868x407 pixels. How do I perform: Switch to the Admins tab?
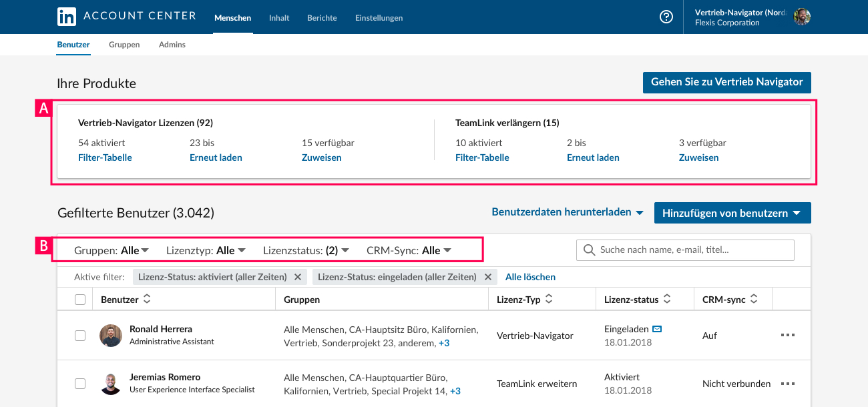(x=172, y=45)
